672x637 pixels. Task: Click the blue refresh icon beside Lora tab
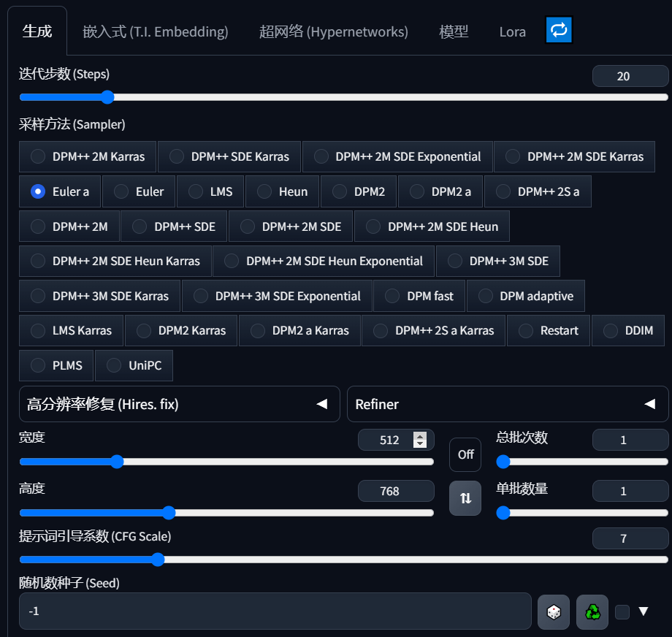tap(559, 30)
